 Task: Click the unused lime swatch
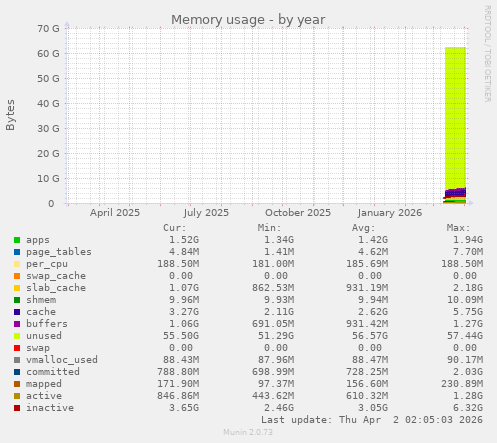click(17, 336)
